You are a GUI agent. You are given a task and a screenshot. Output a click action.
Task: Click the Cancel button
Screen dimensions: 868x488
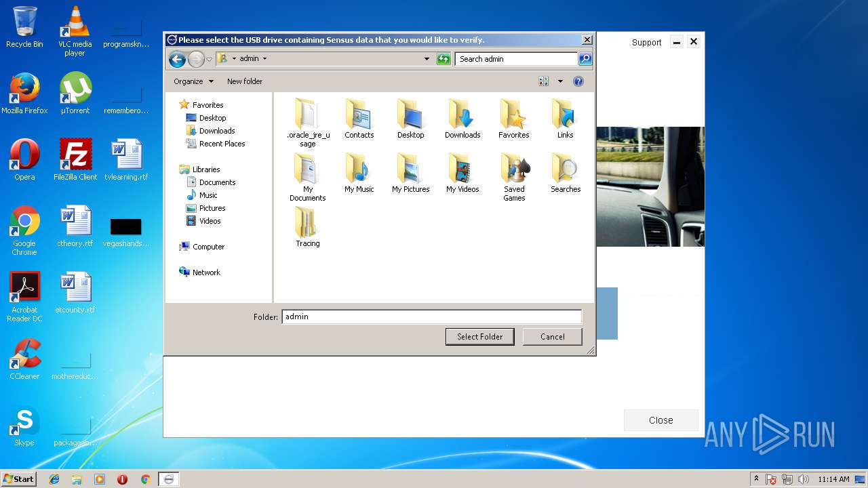553,337
